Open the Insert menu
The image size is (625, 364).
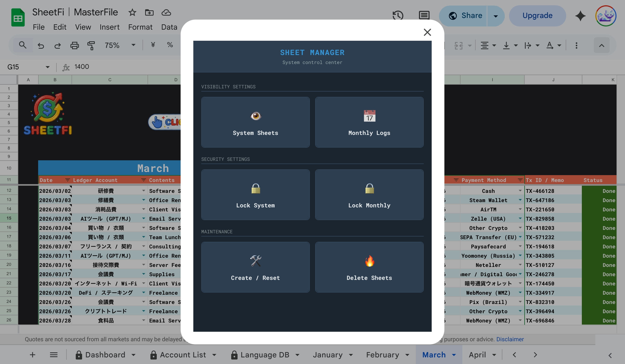pyautogui.click(x=109, y=27)
